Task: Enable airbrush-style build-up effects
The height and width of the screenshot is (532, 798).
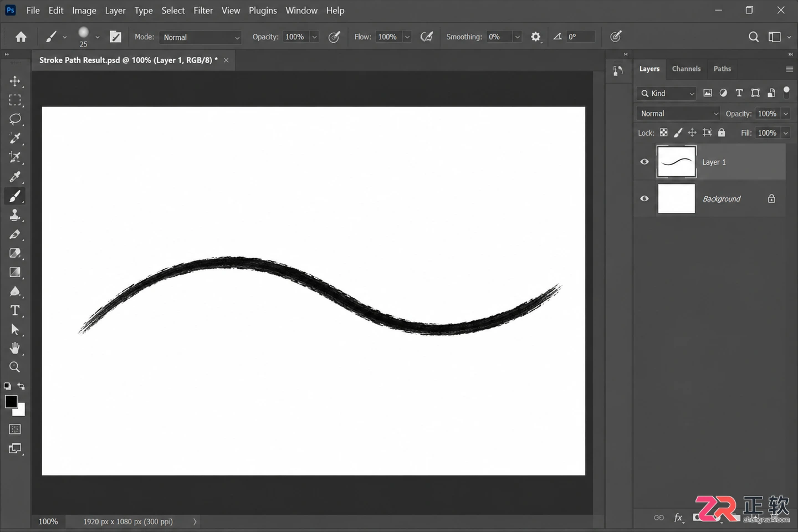Action: [427, 37]
